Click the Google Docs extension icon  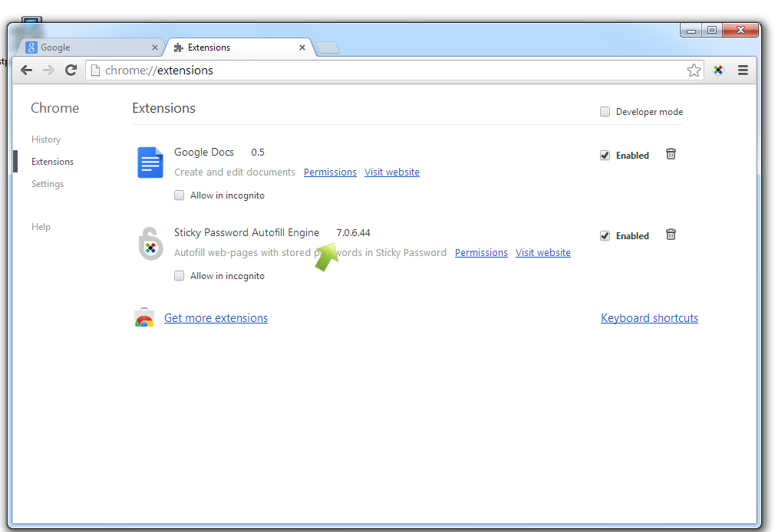click(150, 163)
